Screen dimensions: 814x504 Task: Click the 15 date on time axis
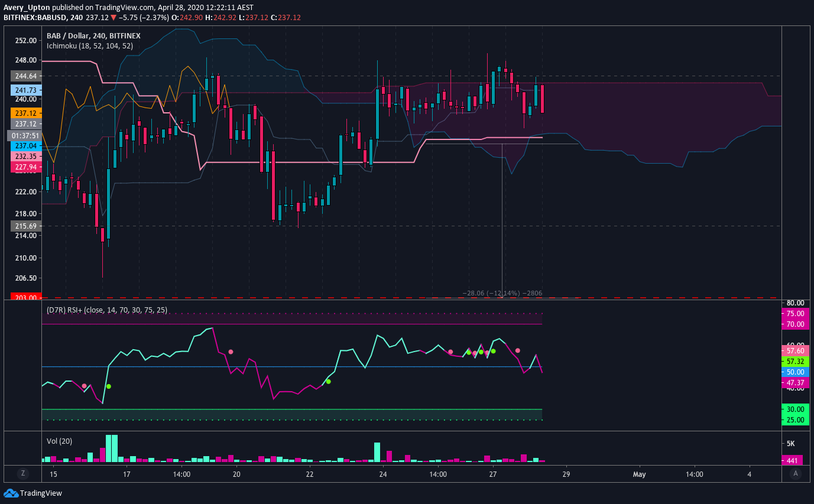[53, 474]
